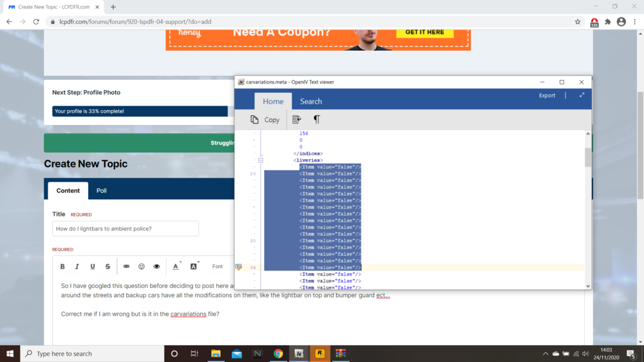This screenshot has width=644, height=362.
Task: Go back in Chrome browser
Action: pyautogui.click(x=9, y=22)
